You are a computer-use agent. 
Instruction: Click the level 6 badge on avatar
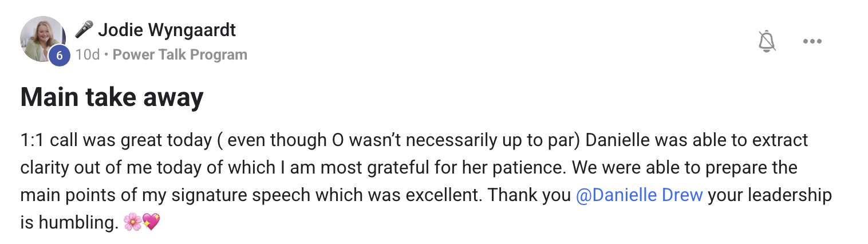pos(60,56)
